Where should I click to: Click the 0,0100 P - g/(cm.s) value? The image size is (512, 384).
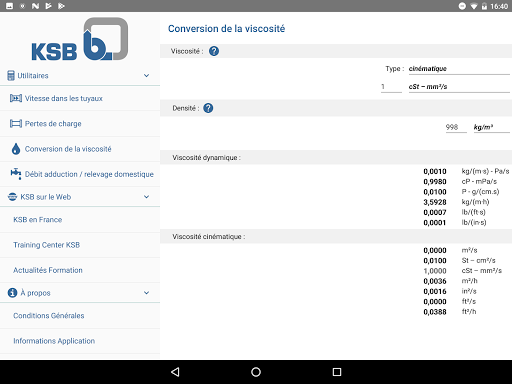pos(435,192)
